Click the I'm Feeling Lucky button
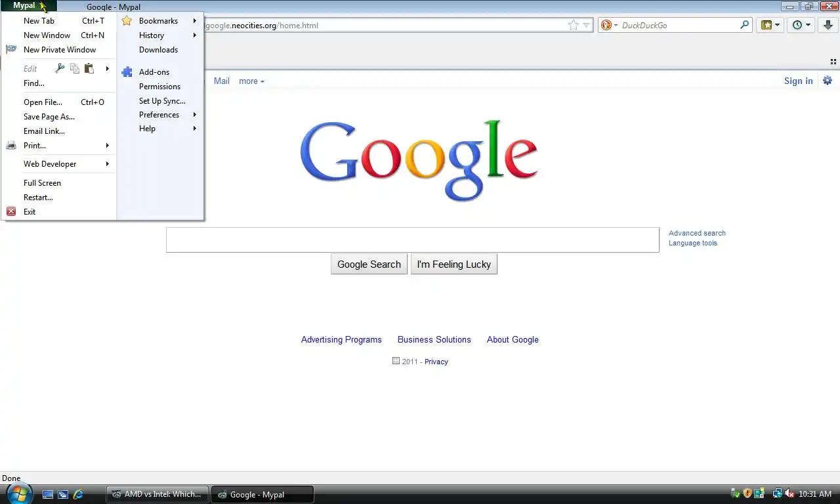This screenshot has width=840, height=504. click(454, 264)
